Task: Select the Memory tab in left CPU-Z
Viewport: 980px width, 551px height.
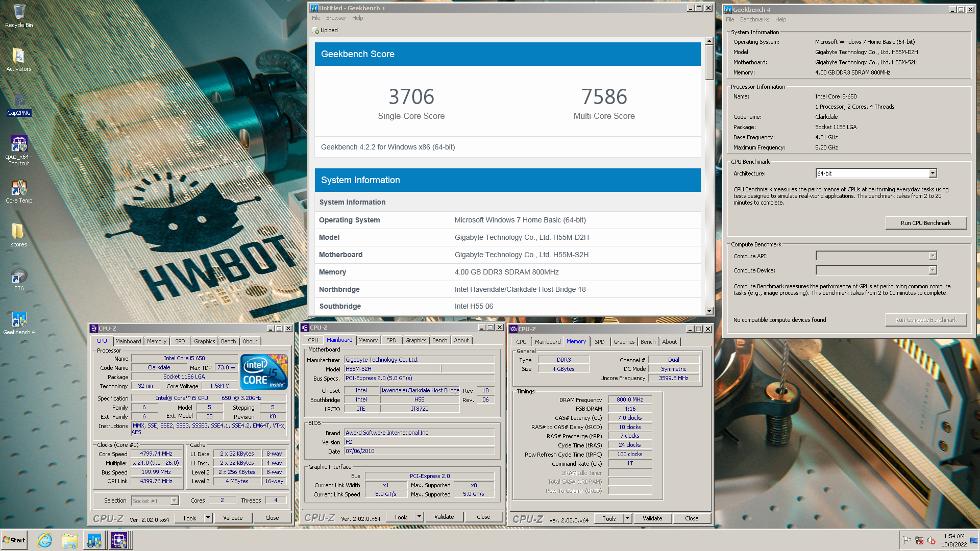Action: click(157, 341)
